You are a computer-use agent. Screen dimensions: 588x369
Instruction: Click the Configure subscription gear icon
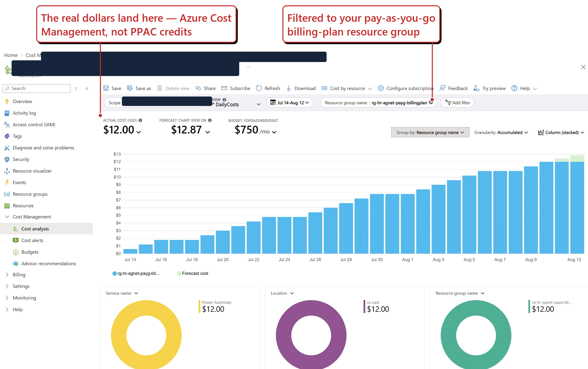380,88
